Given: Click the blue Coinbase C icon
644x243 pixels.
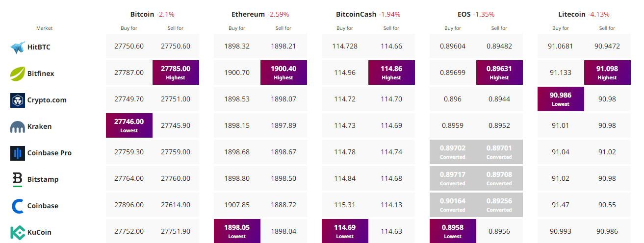Looking at the screenshot, I should coord(18,206).
